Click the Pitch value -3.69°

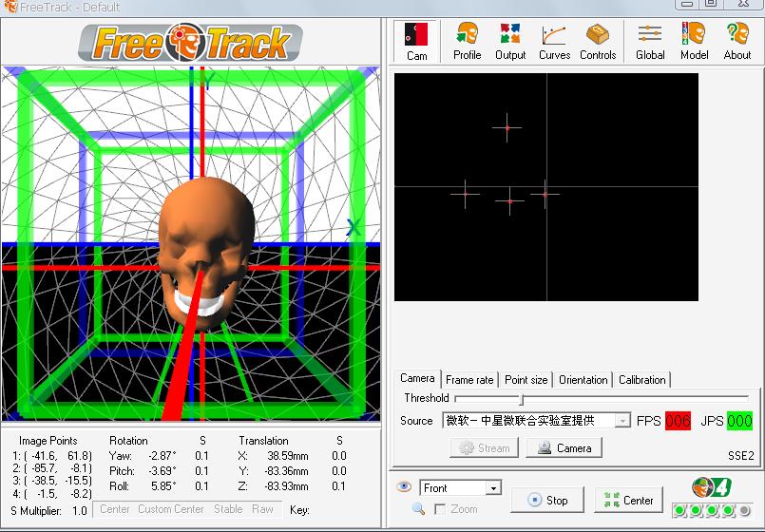tap(162, 471)
